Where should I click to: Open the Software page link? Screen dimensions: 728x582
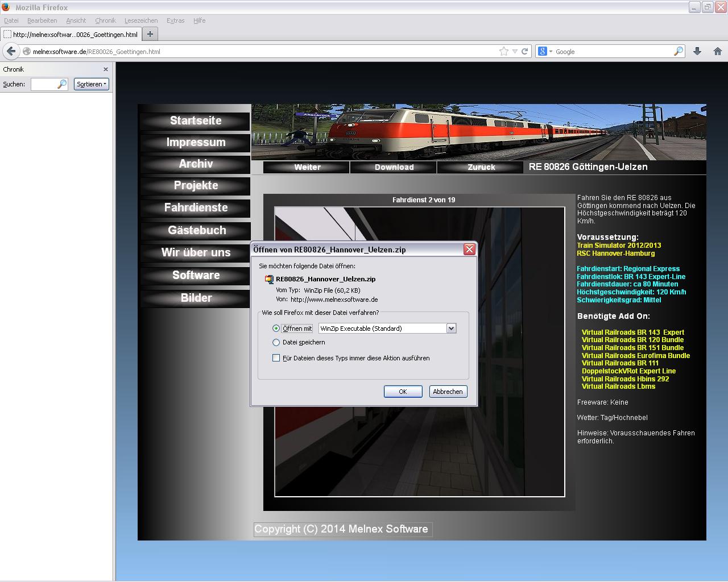[195, 275]
